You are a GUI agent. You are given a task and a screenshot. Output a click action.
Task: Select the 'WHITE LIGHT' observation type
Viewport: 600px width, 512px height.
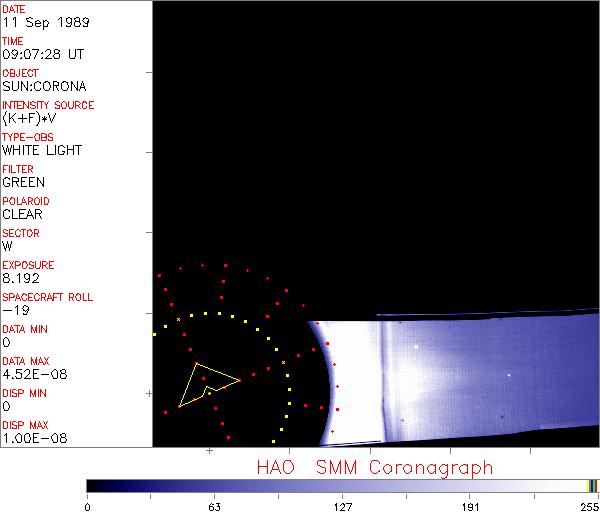(x=42, y=150)
